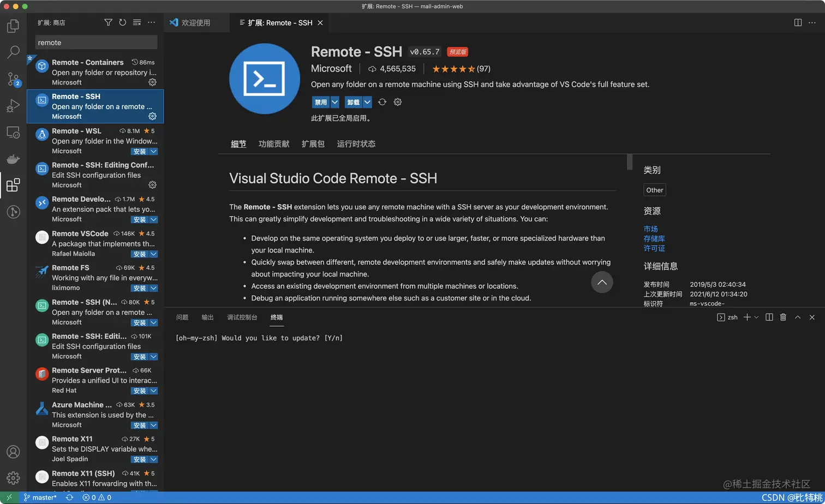825x504 pixels.
Task: Switch to the 欢迎使用 welcome tab
Action: click(x=195, y=22)
